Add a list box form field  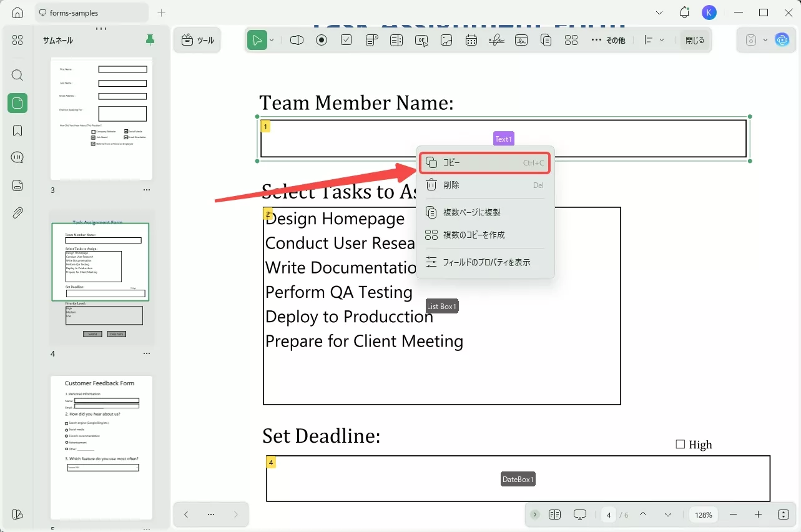pos(396,40)
